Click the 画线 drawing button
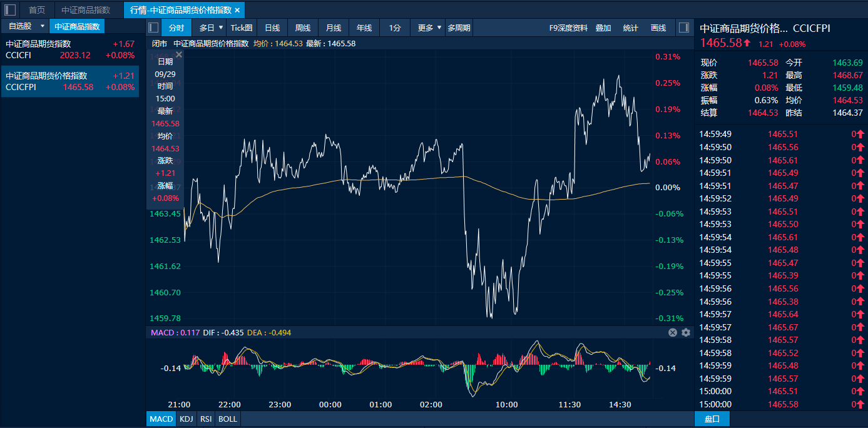This screenshot has height=428, width=868. (x=658, y=28)
